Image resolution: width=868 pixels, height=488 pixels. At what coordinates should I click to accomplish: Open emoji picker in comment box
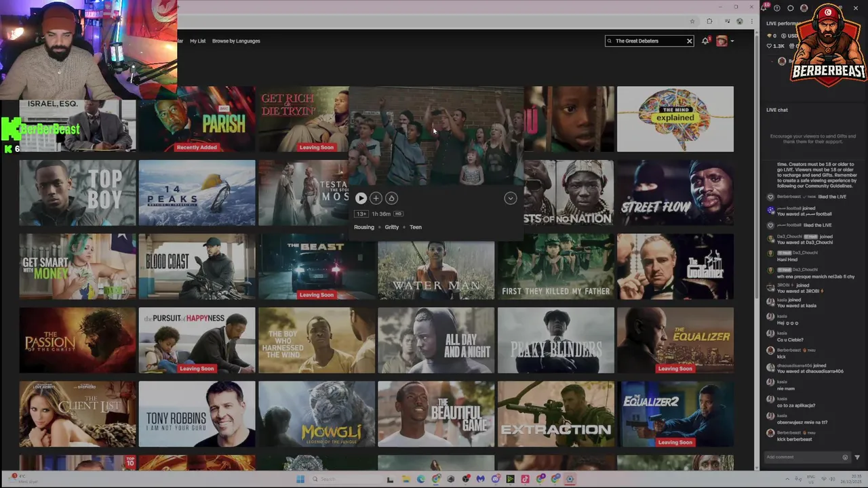click(845, 457)
